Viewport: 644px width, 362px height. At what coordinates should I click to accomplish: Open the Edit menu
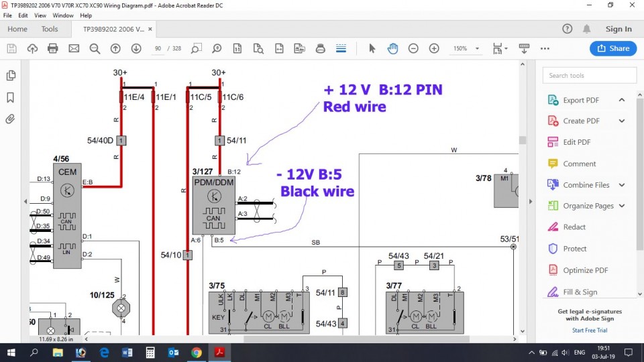(x=23, y=15)
